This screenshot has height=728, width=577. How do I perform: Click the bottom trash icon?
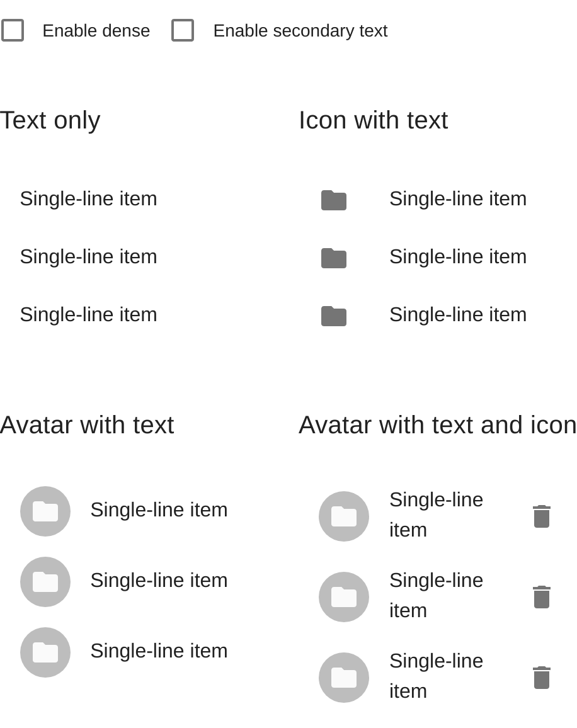(542, 677)
